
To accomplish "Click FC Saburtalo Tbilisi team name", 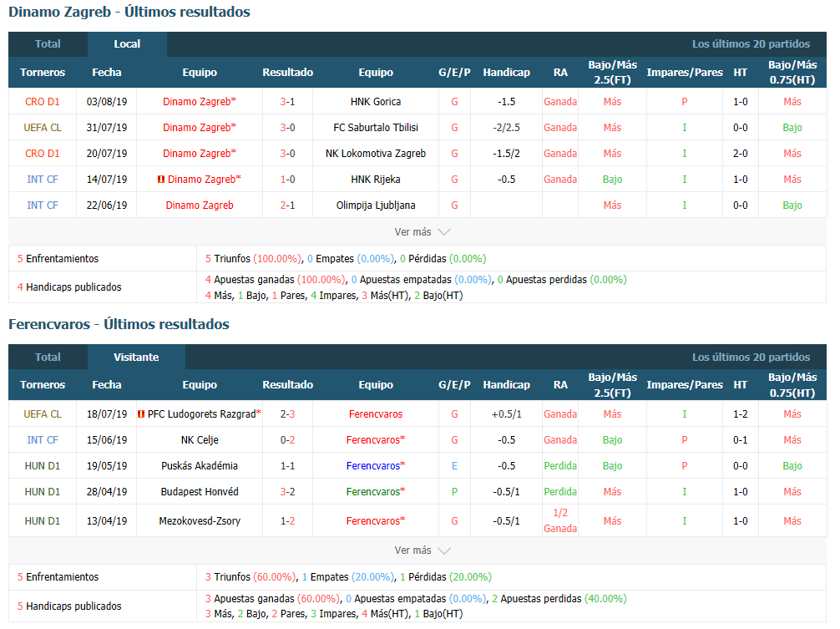I will (376, 128).
